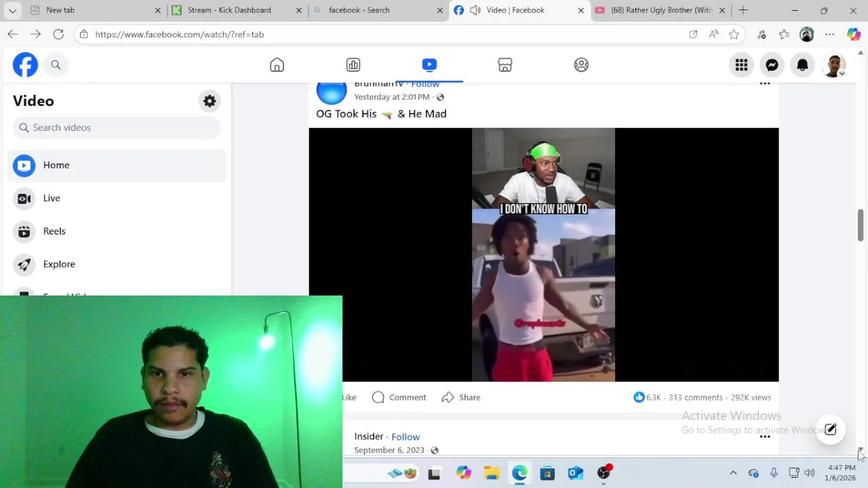Follow the BruhmanTV page

425,84
